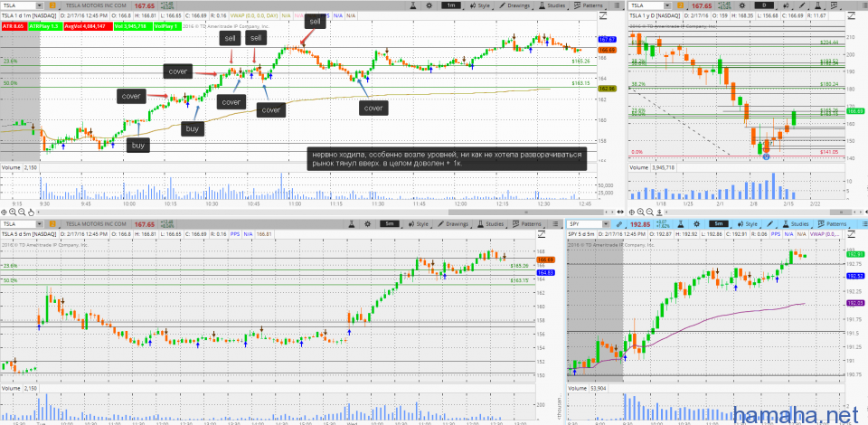Click ATR 8.65 label in TSLA 1m chart
Image resolution: width=868 pixels, height=425 pixels.
(x=14, y=26)
